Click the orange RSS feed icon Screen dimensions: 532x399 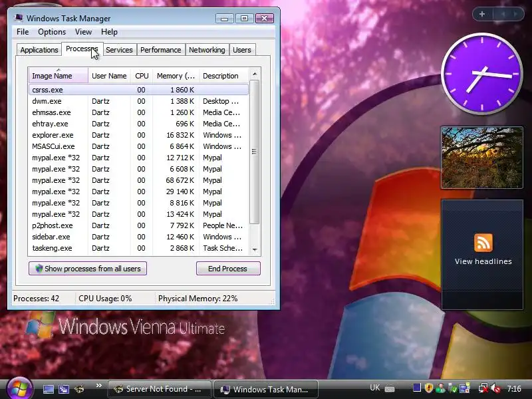pos(483,243)
